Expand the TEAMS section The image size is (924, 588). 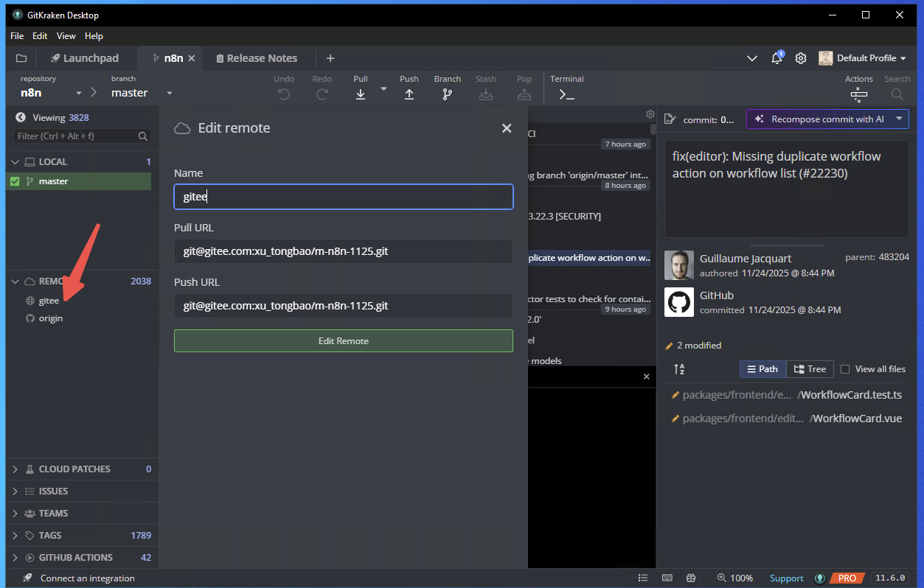(x=15, y=514)
